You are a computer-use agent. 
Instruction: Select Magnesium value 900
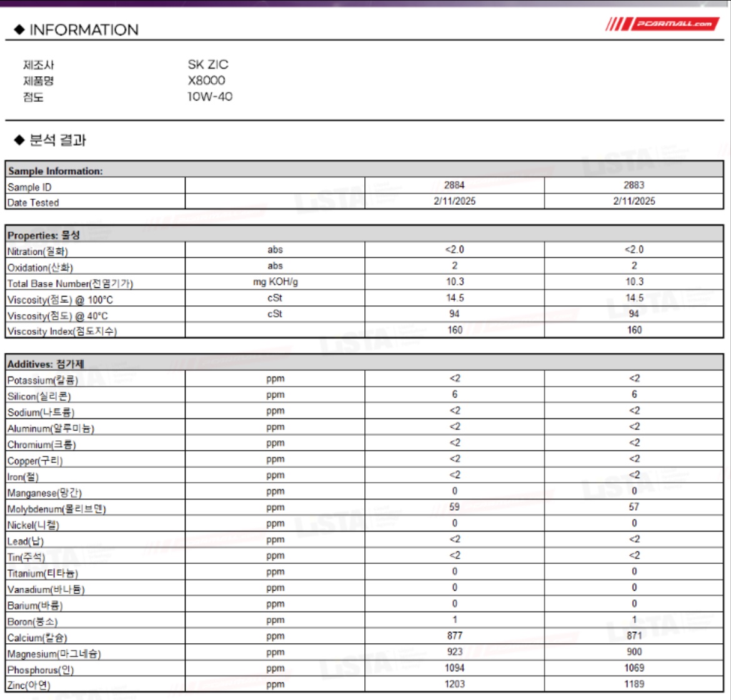[634, 651]
